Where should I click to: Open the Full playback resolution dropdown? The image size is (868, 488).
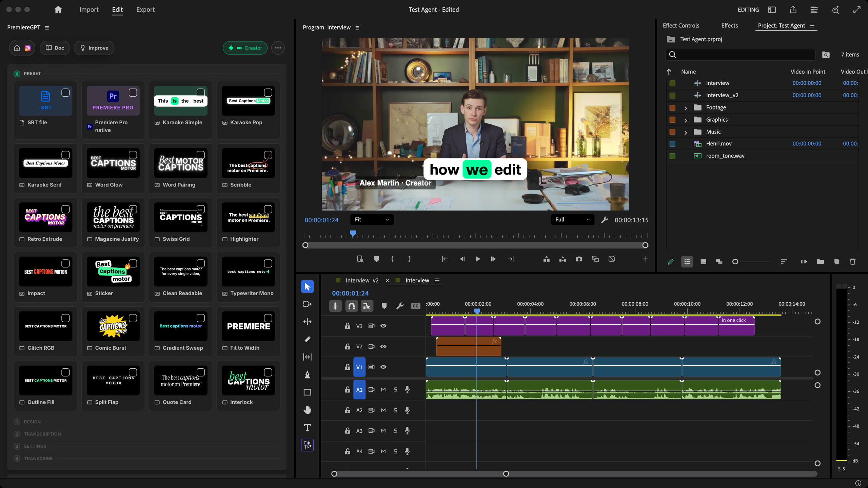click(572, 220)
